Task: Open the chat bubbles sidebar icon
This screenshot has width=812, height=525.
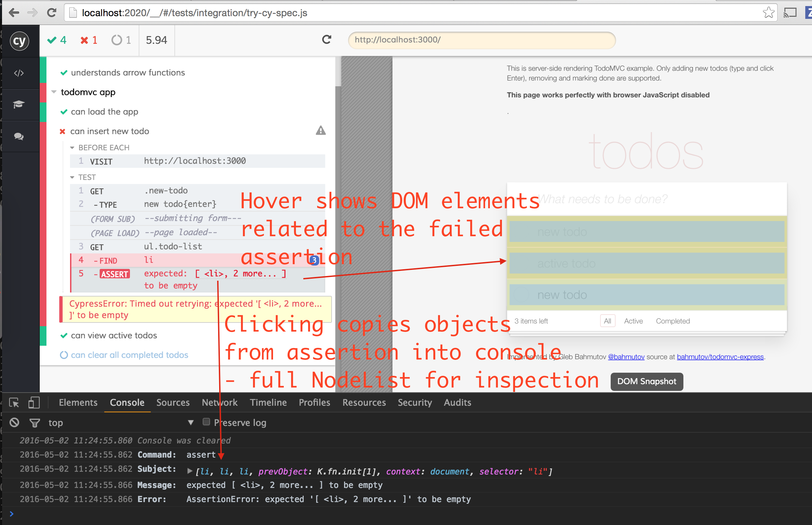Action: click(x=19, y=136)
